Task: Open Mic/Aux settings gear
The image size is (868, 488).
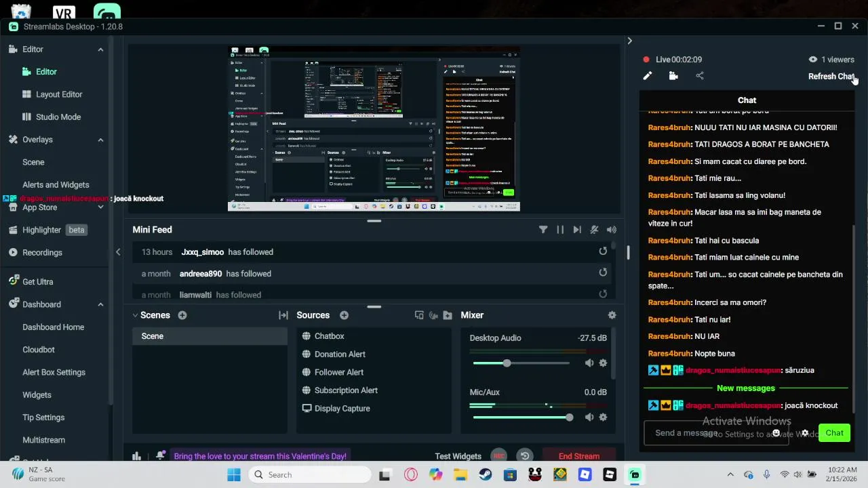Action: (603, 418)
